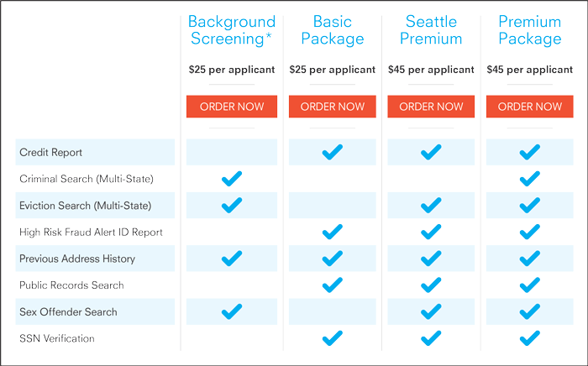Select the Seattle Premium heading

click(431, 30)
